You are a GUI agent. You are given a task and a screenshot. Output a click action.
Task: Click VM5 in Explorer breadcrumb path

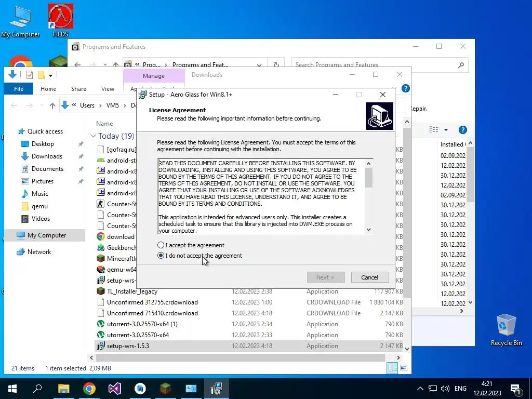[113, 105]
